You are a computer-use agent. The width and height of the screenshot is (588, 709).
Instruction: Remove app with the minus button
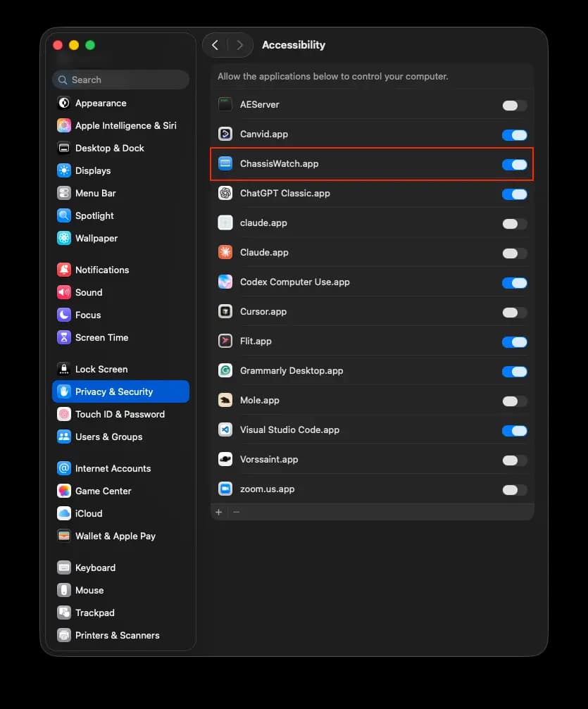[236, 512]
